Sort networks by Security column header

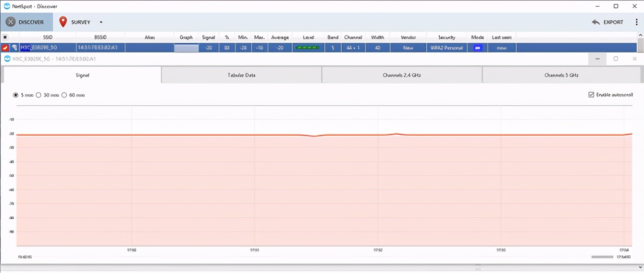(x=446, y=37)
